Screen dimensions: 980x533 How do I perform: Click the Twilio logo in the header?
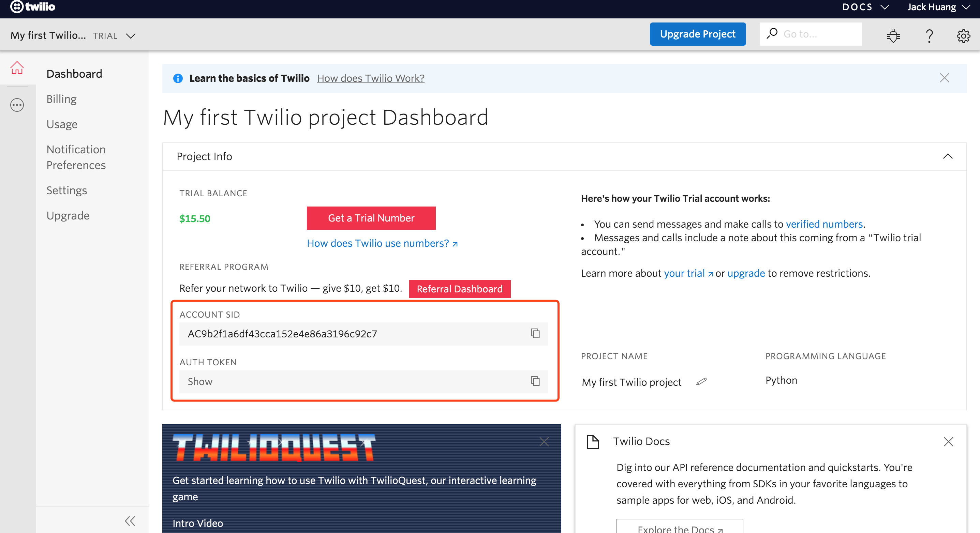point(33,6)
